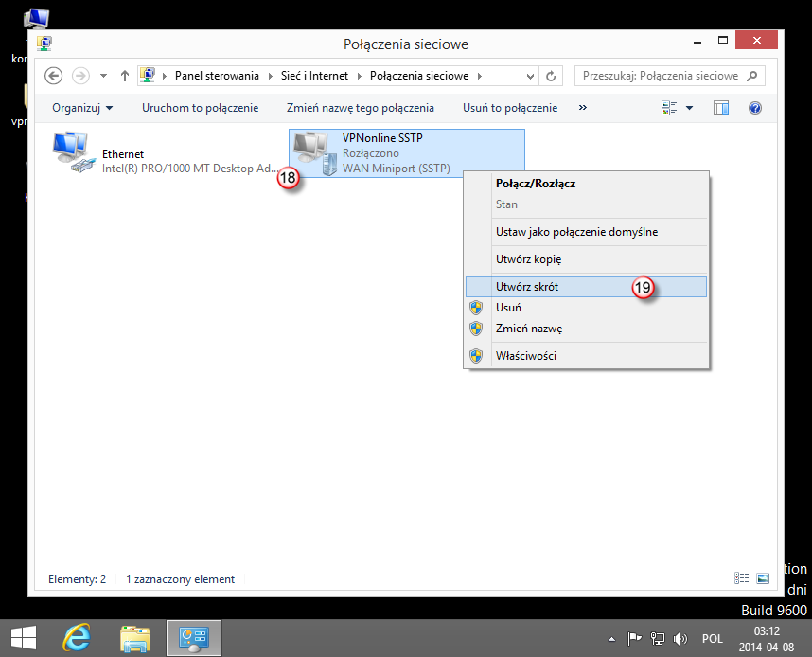The height and width of the screenshot is (657, 812).
Task: Choose Stan in context menu
Action: [x=586, y=204]
